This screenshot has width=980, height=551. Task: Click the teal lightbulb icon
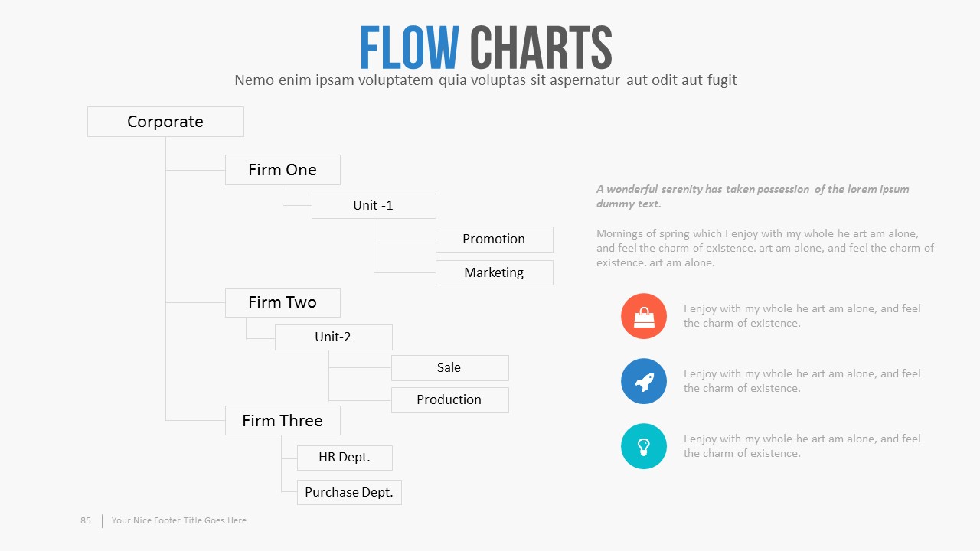[644, 446]
